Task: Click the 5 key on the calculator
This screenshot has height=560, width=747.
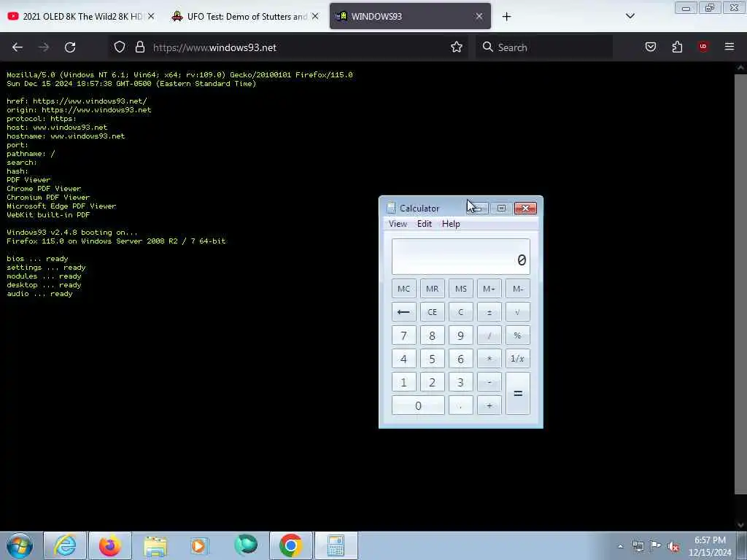Action: pos(432,359)
